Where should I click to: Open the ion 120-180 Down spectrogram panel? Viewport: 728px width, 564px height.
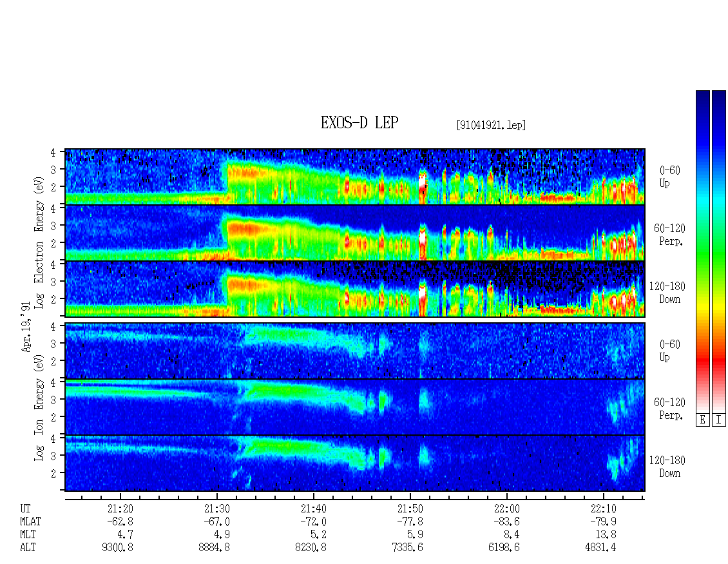[355, 463]
